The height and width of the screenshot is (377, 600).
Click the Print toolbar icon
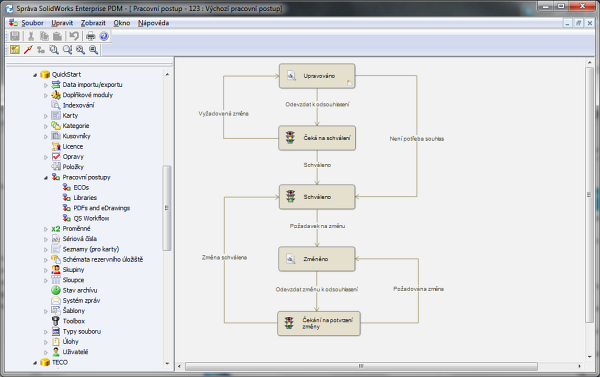pos(90,36)
